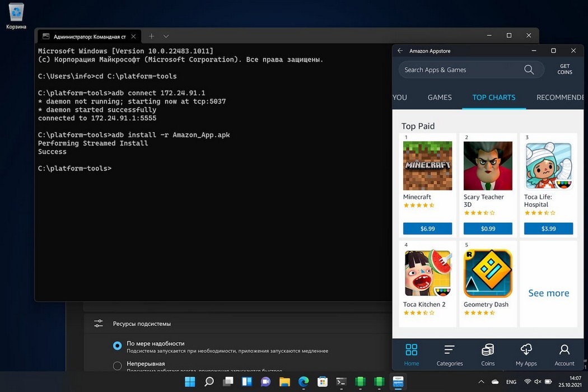The image size is (588, 392).
Task: Click the back arrow in Amazon Appstore
Action: (x=399, y=51)
